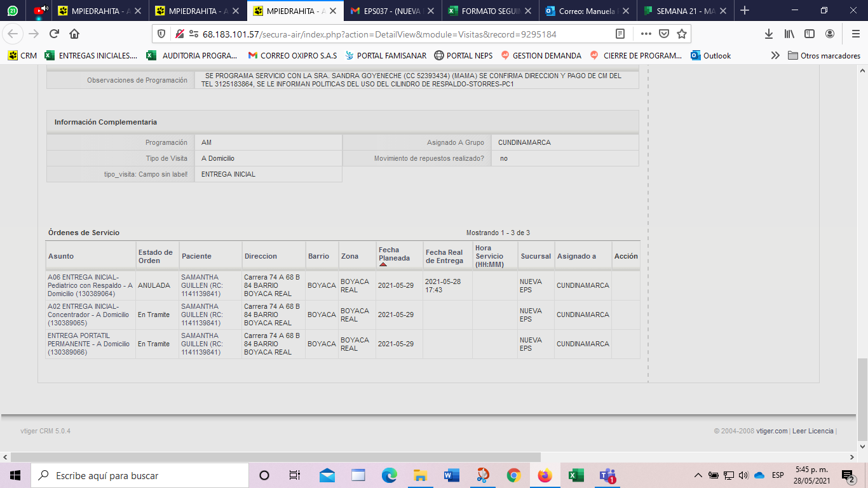Click the vtiger.com footer link
Image resolution: width=868 pixels, height=488 pixels.
(x=772, y=431)
